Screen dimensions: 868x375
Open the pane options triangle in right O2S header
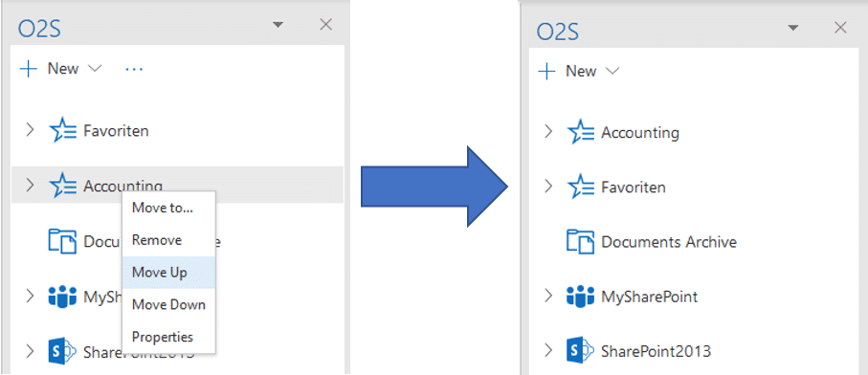793,28
